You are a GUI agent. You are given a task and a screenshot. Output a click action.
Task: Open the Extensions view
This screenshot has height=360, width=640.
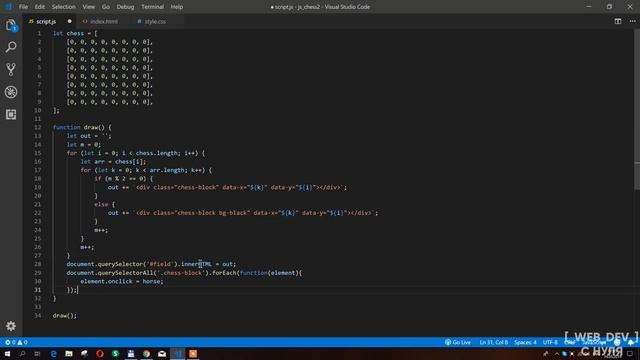pos(11,114)
